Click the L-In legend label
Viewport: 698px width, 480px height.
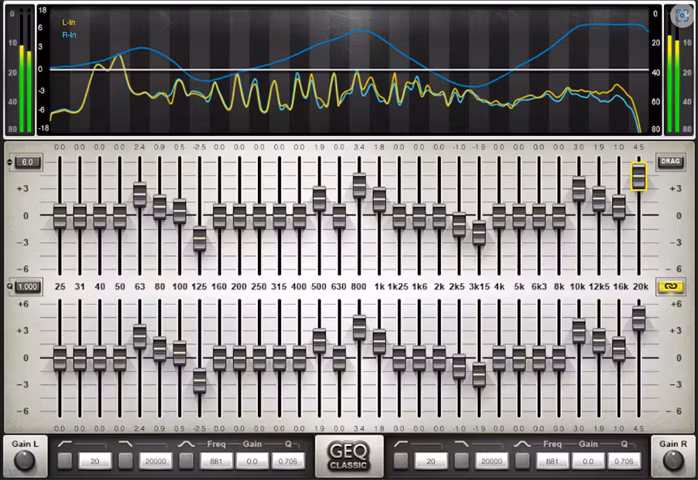(x=69, y=22)
